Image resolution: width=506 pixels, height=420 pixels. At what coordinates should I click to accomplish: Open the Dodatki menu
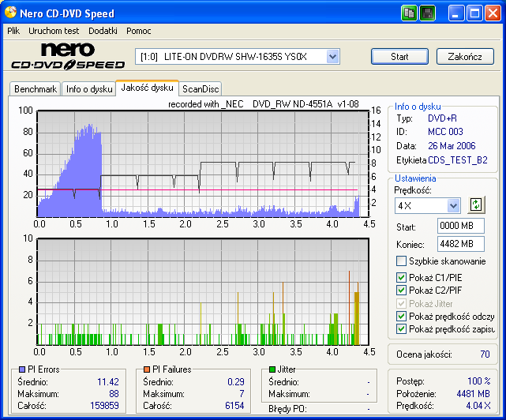tap(103, 31)
